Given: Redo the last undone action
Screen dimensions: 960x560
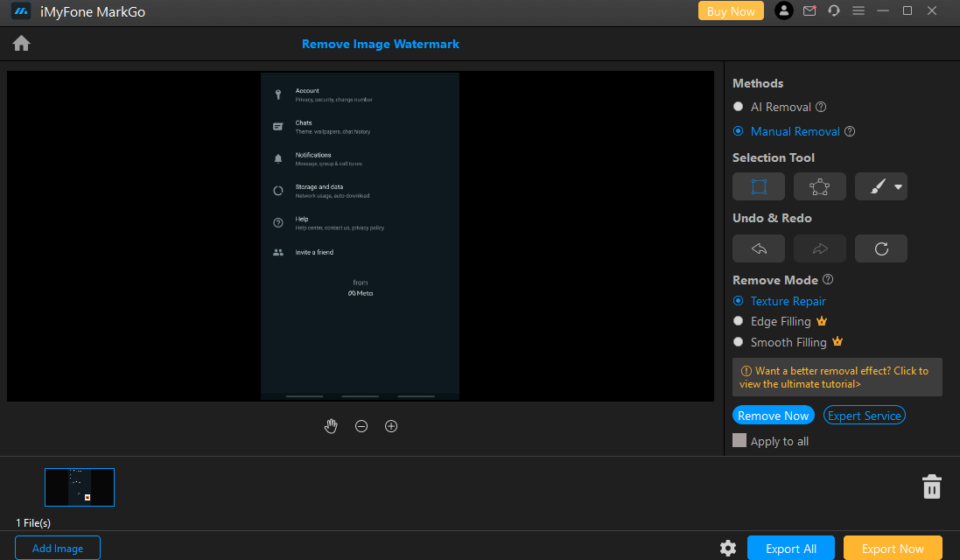Looking at the screenshot, I should coord(820,248).
